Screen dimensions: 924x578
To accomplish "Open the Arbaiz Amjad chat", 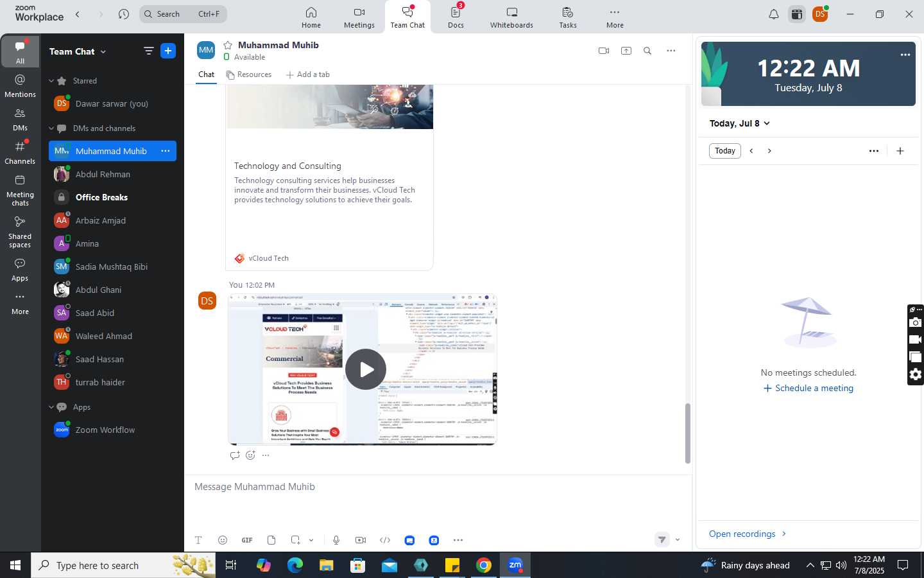I will pyautogui.click(x=112, y=220).
